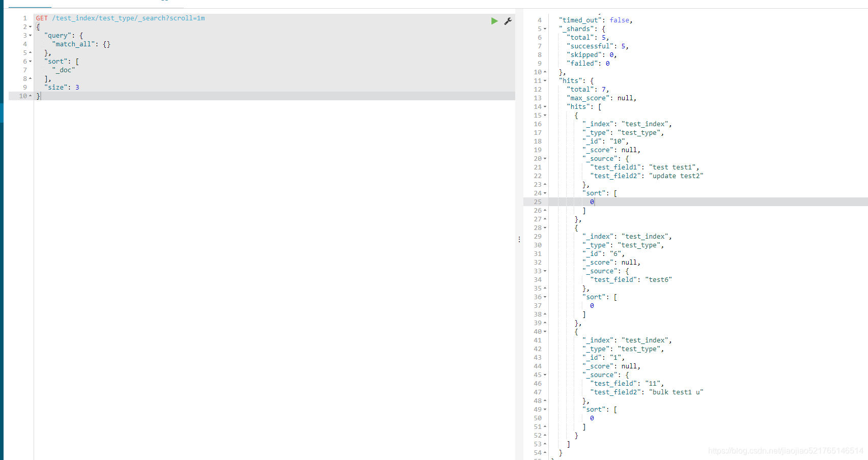Toggle fold marker at response line 39
This screenshot has height=460, width=868.
pos(545,323)
